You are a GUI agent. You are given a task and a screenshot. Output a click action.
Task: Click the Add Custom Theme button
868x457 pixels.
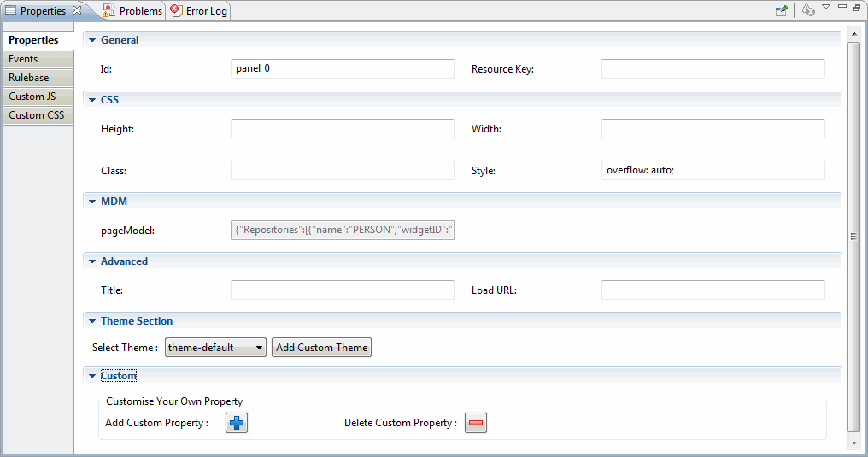(x=321, y=348)
